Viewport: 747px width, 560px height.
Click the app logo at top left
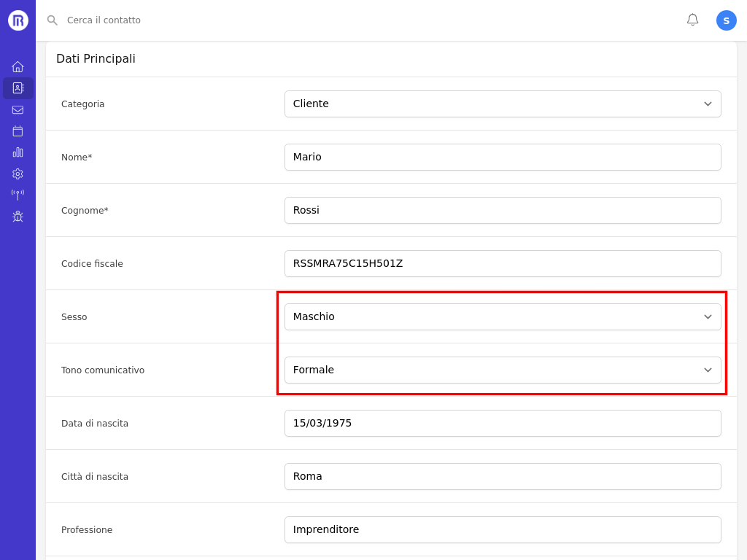pyautogui.click(x=18, y=20)
